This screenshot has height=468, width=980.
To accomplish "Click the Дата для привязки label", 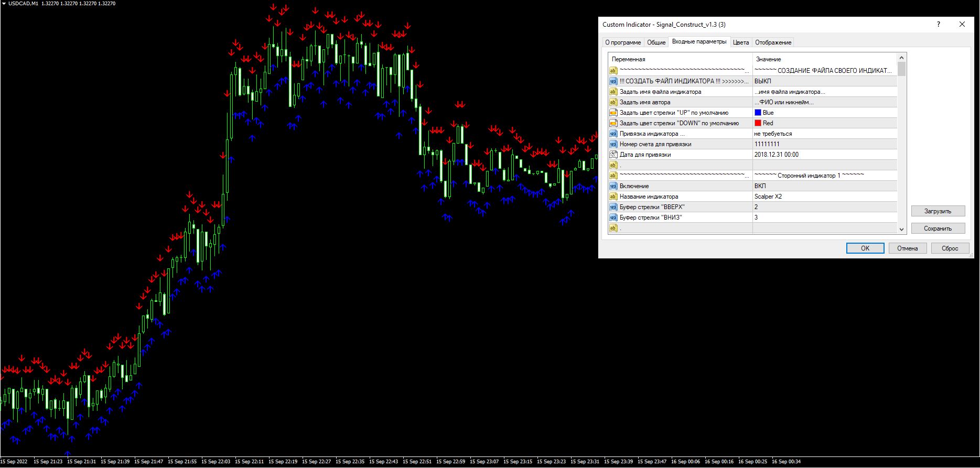I will [x=645, y=155].
